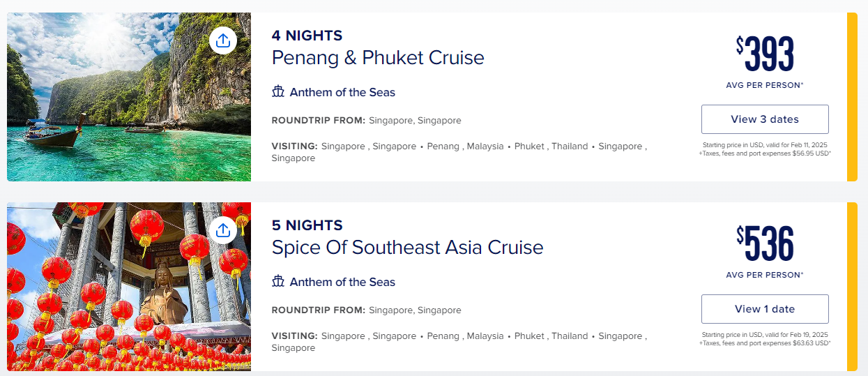868x376 pixels.
Task: Open the Penang & Phuket Cruise title
Action: (377, 57)
